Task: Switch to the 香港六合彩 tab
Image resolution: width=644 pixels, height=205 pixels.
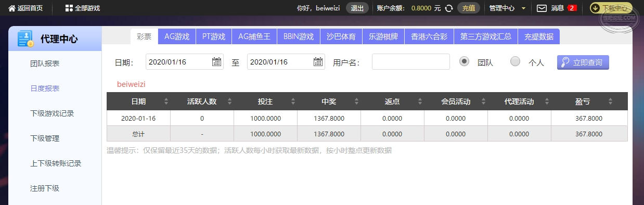Action: [429, 36]
